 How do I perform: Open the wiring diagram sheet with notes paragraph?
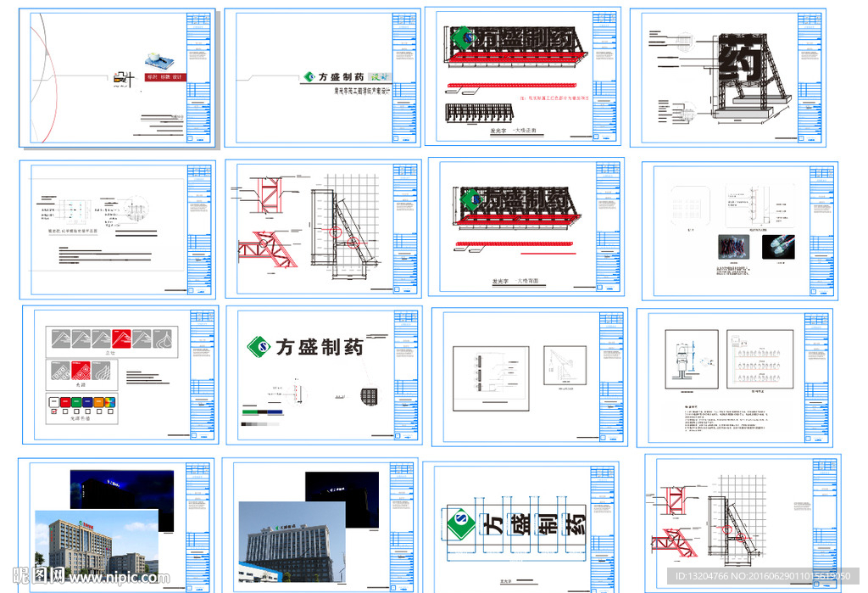point(735,378)
